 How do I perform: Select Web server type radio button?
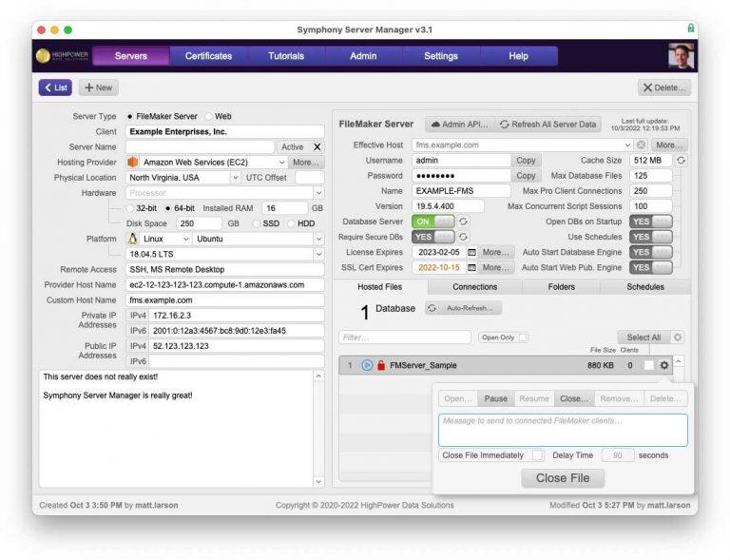click(x=208, y=116)
